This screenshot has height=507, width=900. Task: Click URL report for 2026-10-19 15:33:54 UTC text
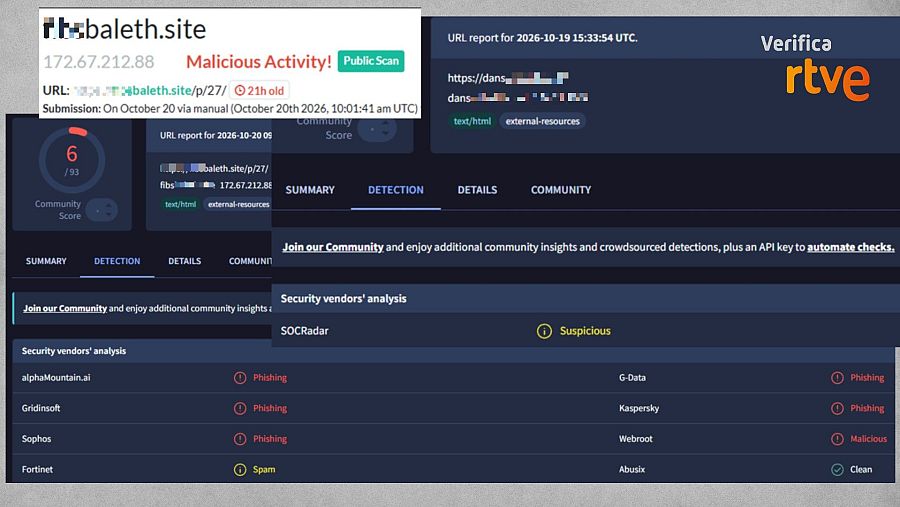click(x=542, y=38)
